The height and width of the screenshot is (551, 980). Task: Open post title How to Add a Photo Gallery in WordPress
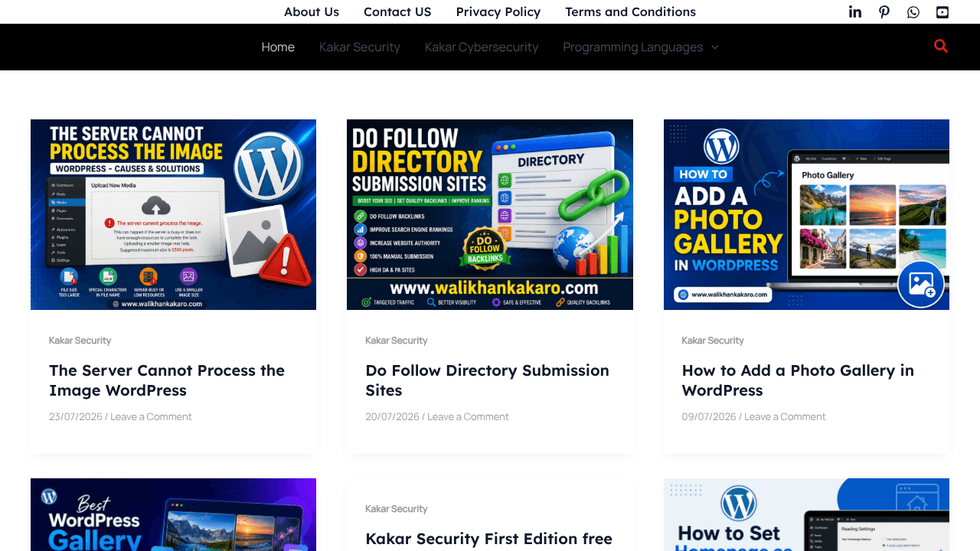[798, 380]
